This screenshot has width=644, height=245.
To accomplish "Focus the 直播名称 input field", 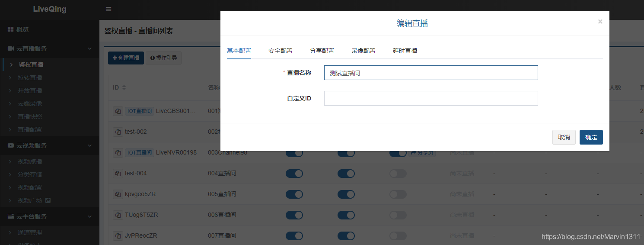I will point(431,73).
